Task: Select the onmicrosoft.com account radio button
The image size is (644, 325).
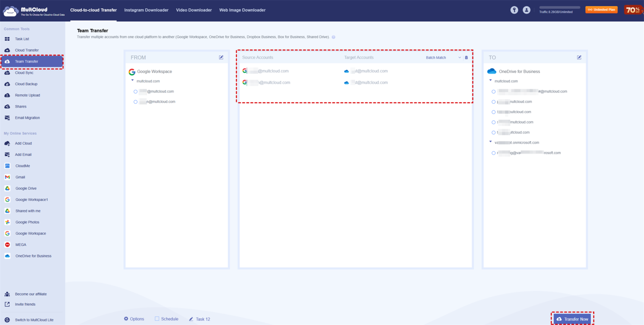Action: [x=493, y=153]
